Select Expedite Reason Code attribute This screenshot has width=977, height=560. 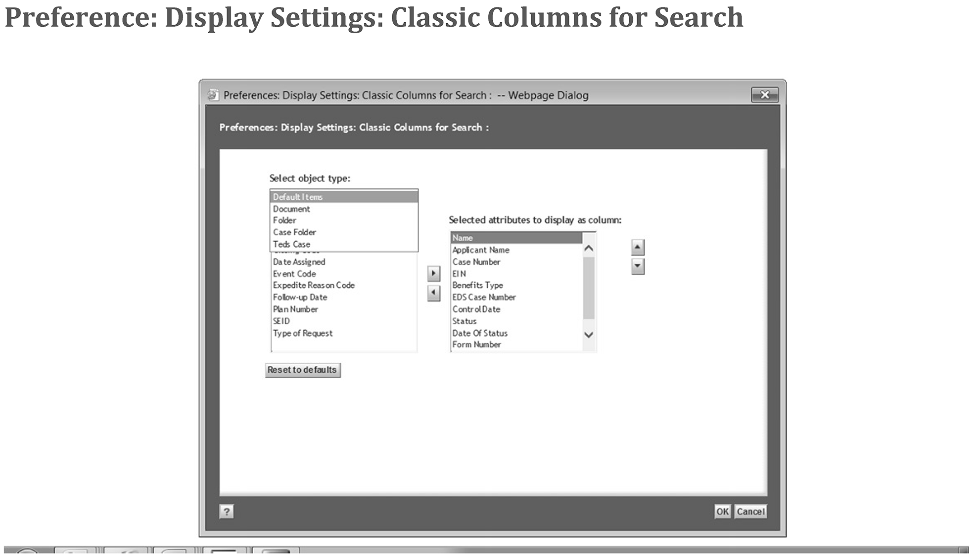coord(314,285)
